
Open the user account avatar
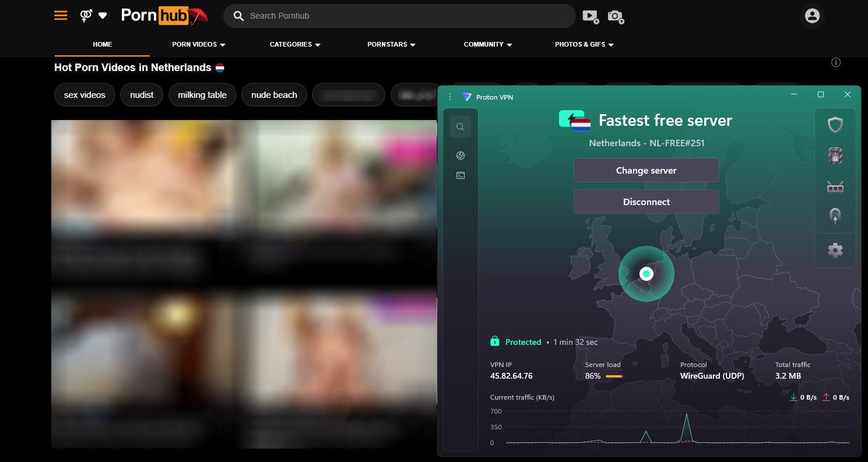tap(812, 16)
